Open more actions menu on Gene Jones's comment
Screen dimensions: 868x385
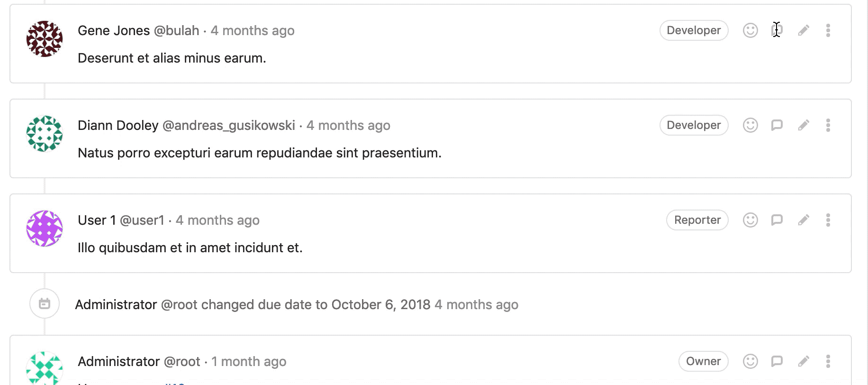pyautogui.click(x=828, y=30)
